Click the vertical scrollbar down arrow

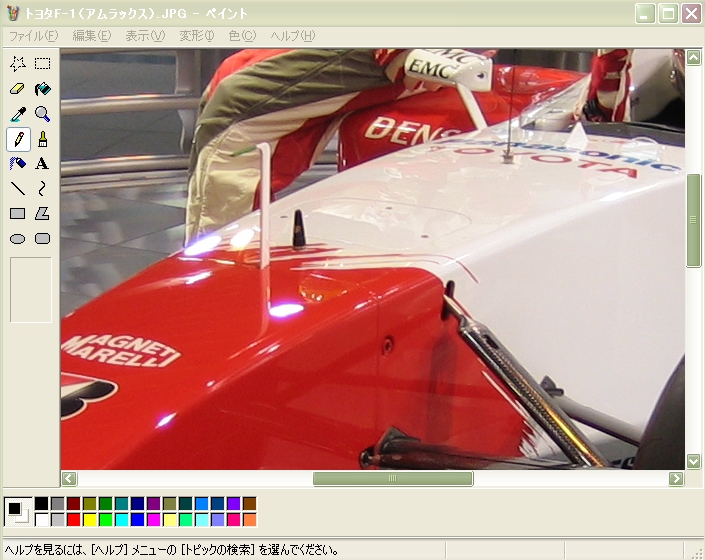click(693, 461)
